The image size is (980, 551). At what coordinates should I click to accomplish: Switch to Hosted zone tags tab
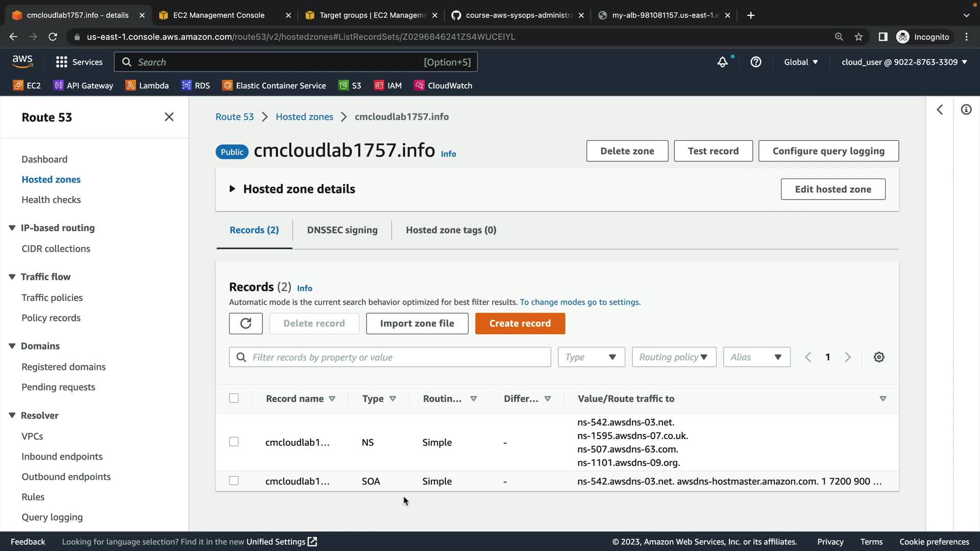[451, 230]
